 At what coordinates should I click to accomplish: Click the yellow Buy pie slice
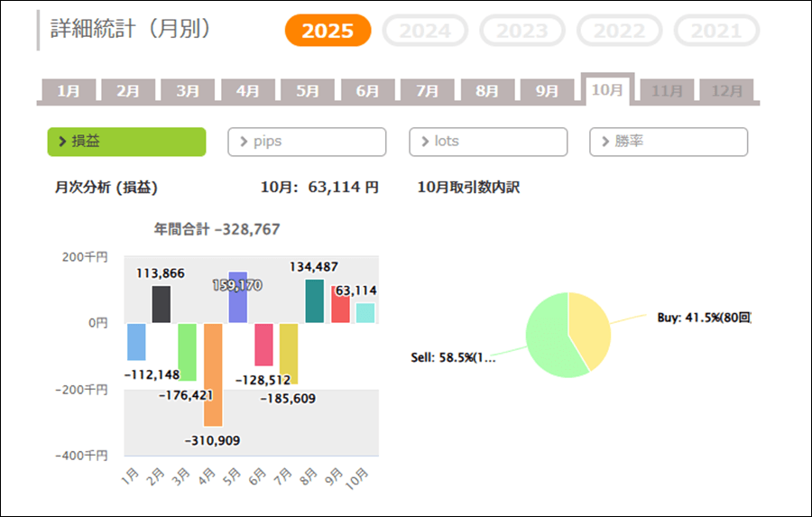589,329
